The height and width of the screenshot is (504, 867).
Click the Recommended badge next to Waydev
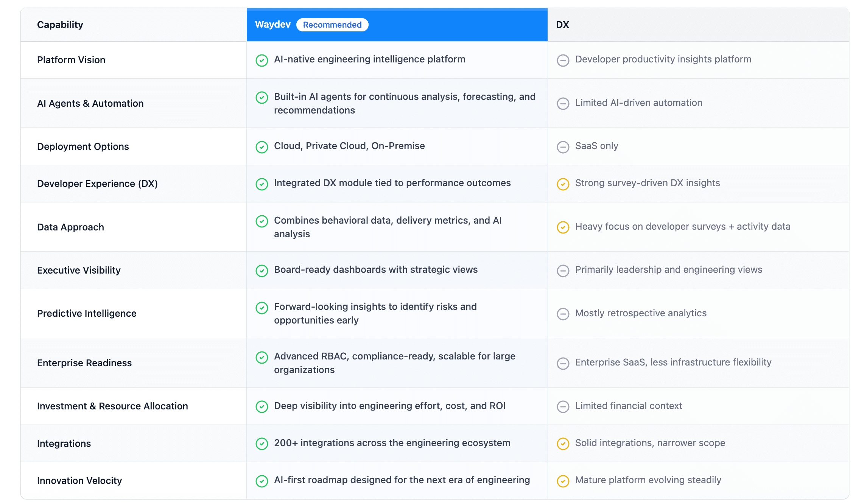click(332, 25)
